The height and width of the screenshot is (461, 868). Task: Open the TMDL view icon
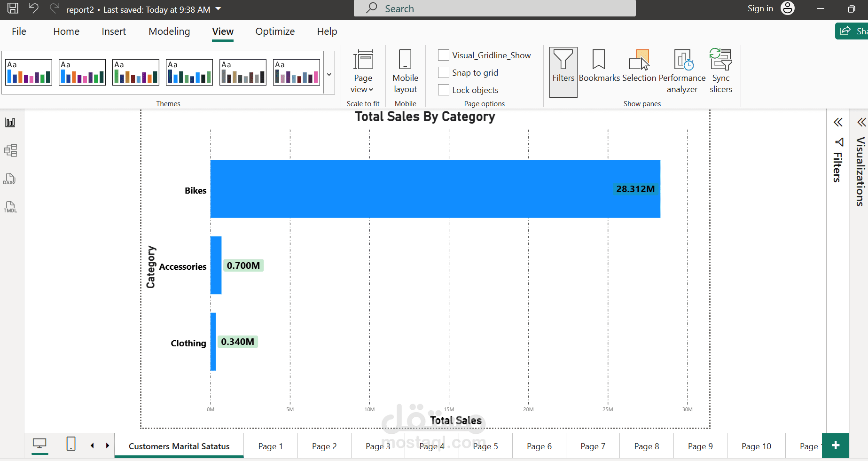click(10, 207)
